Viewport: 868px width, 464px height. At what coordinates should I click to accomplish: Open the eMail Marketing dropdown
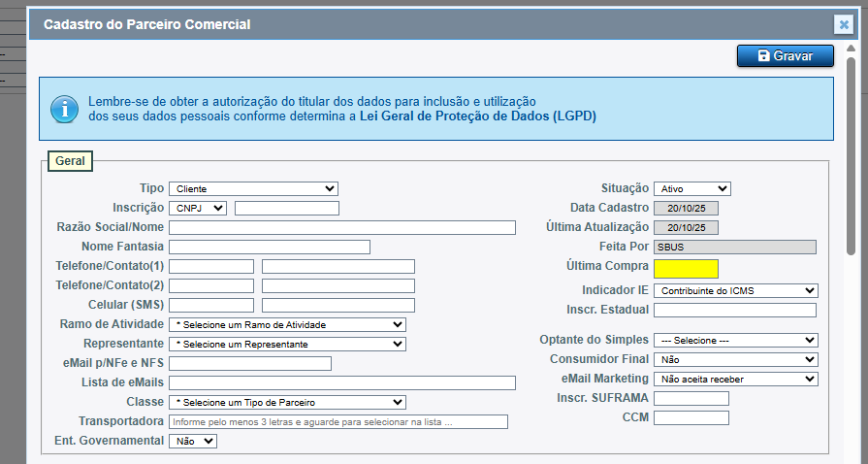(736, 379)
